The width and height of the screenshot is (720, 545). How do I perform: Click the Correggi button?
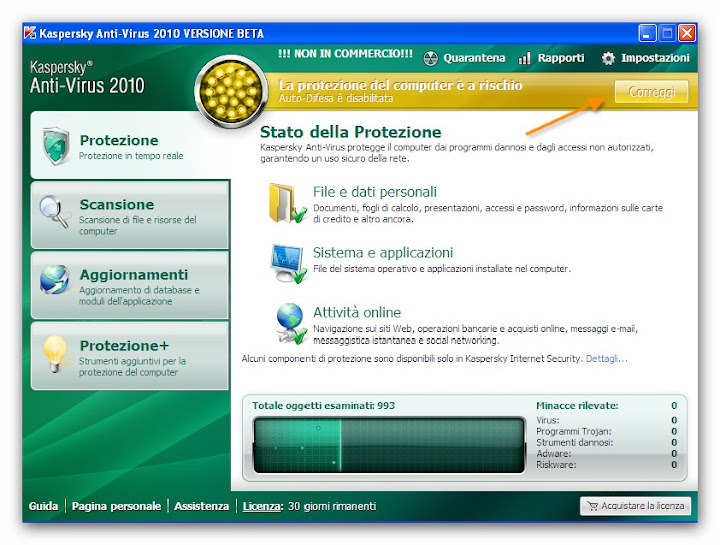click(652, 92)
